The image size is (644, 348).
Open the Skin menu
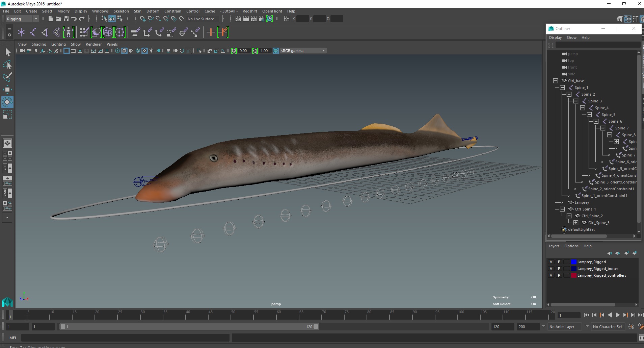coord(138,11)
